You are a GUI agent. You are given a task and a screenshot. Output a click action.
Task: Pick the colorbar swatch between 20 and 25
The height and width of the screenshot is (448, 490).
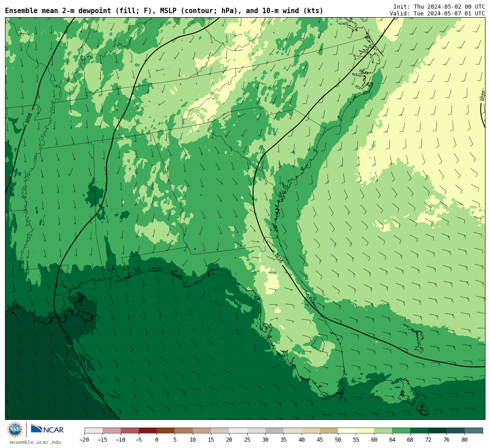click(239, 431)
